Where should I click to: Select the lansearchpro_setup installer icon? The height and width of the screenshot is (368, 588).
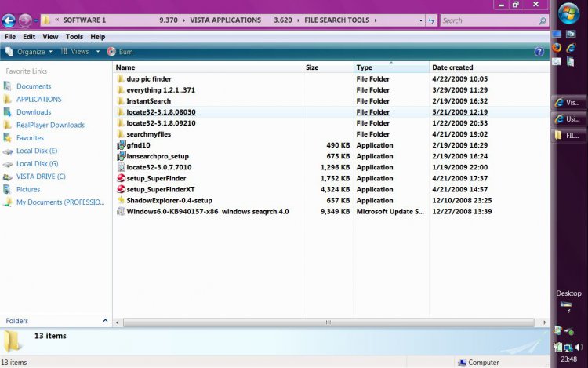click(x=121, y=156)
